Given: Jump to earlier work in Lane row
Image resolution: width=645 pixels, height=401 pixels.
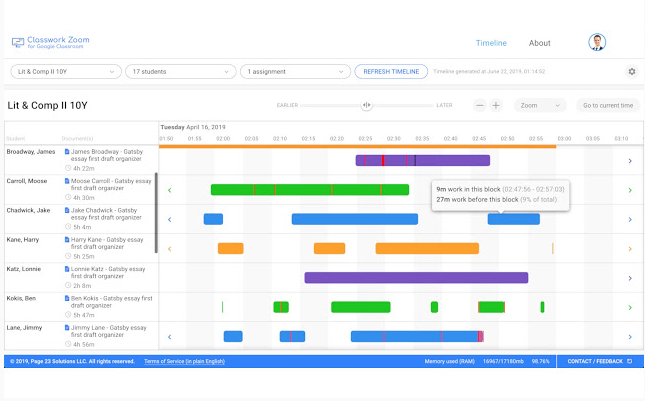Looking at the screenshot, I should (x=169, y=337).
